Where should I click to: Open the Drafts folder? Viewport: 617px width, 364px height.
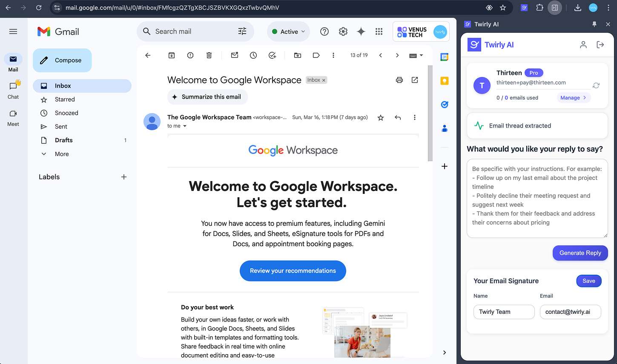pyautogui.click(x=82, y=140)
